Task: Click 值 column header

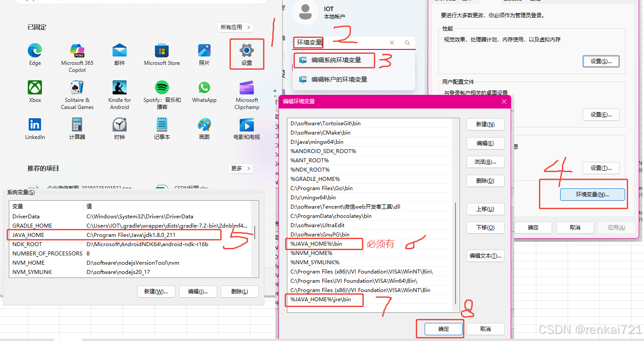Action: (167, 206)
